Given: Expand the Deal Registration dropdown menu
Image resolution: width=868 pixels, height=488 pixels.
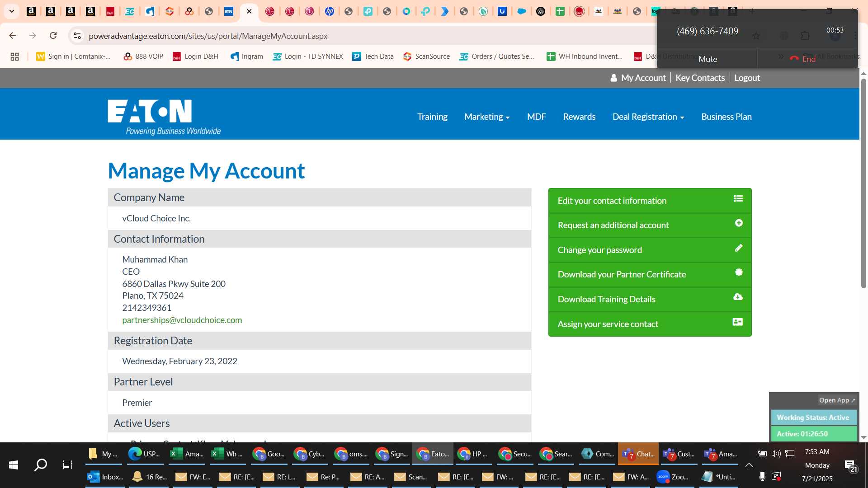Looking at the screenshot, I should pos(648,117).
